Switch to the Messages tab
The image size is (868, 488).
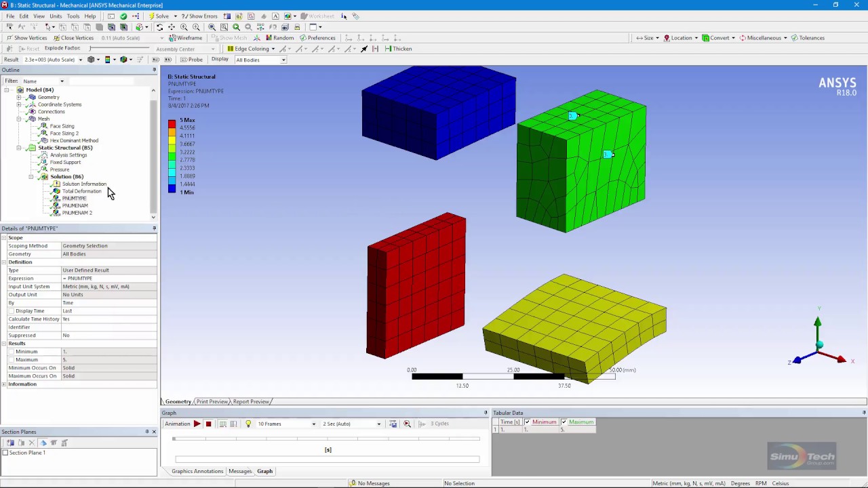(x=240, y=471)
